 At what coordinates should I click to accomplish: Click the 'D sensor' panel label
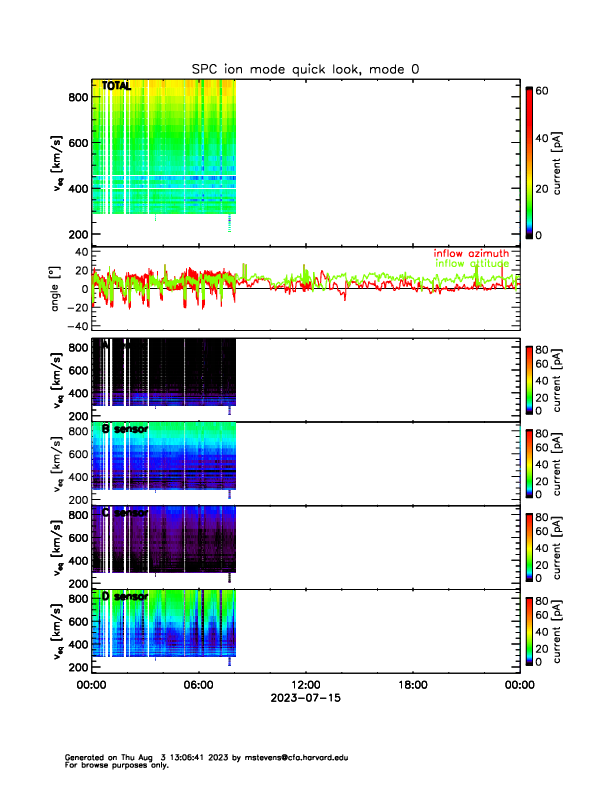125,597
